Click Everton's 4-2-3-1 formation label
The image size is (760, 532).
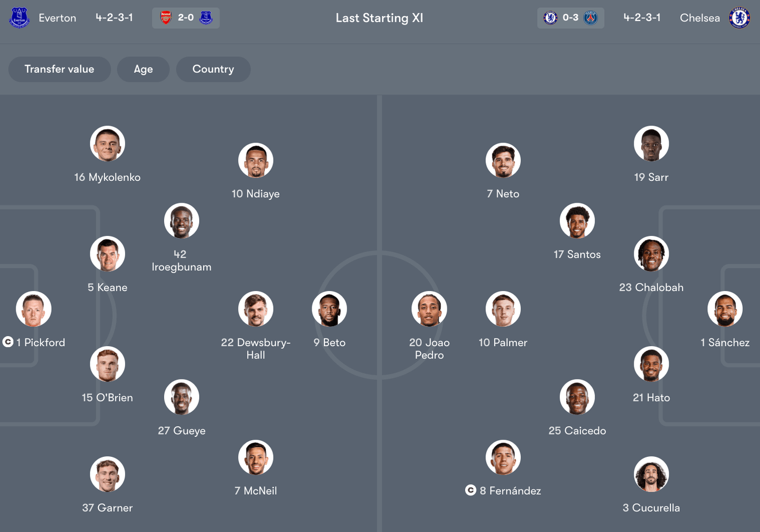(x=113, y=17)
